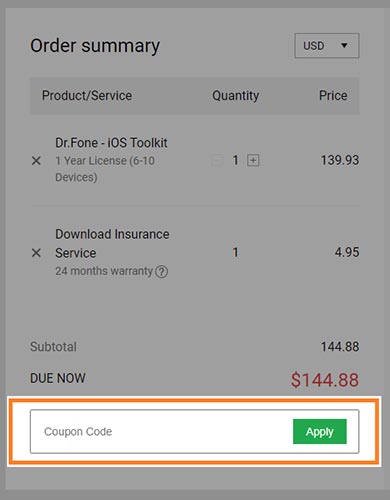Click the Product/Service column header
This screenshot has width=390, height=500.
tap(87, 96)
